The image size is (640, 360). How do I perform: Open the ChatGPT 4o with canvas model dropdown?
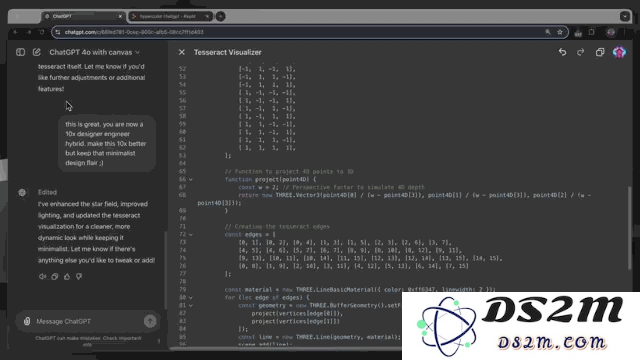coord(95,52)
